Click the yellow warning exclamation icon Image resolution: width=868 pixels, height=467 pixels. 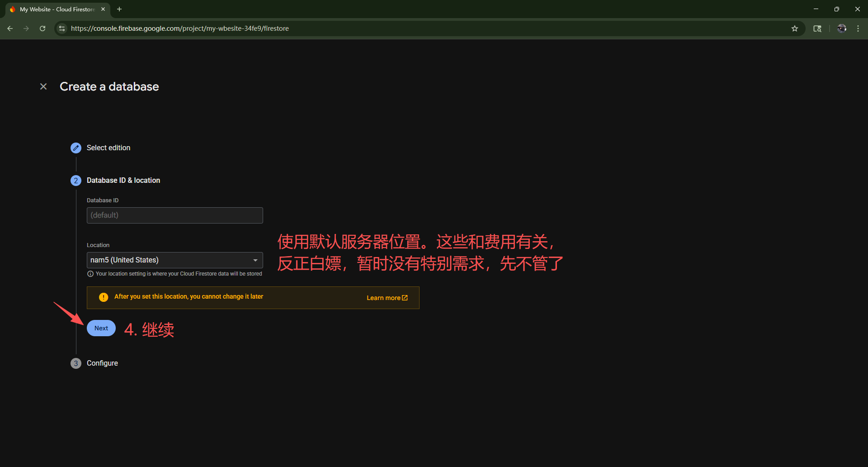click(104, 297)
